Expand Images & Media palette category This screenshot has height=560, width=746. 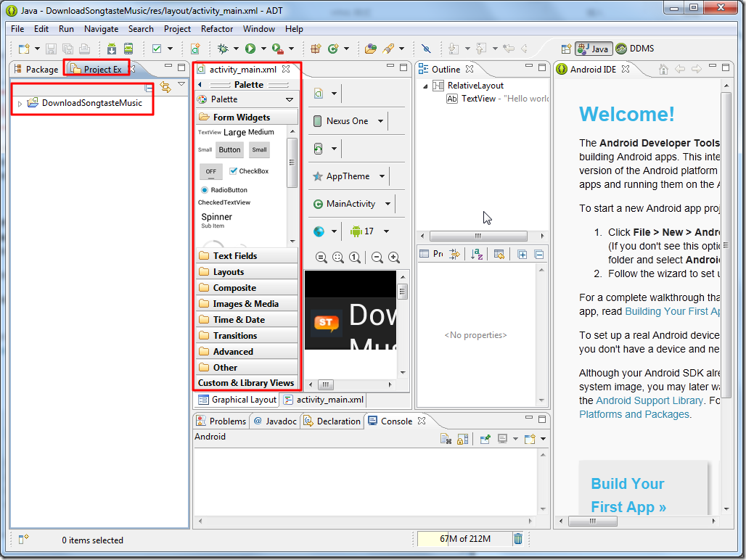pos(247,304)
